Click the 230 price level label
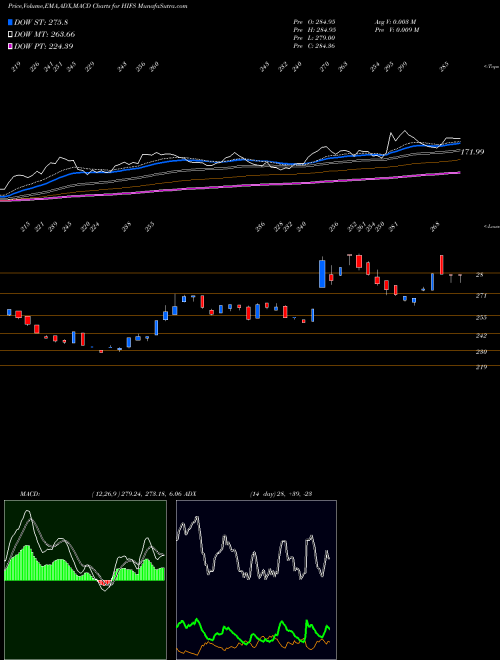 tap(481, 351)
